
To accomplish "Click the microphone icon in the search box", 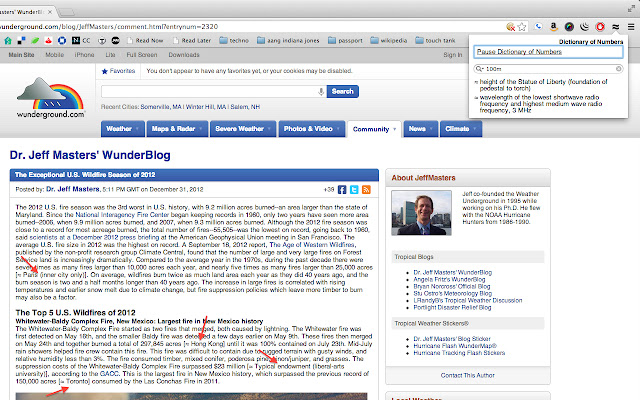I will click(321, 91).
